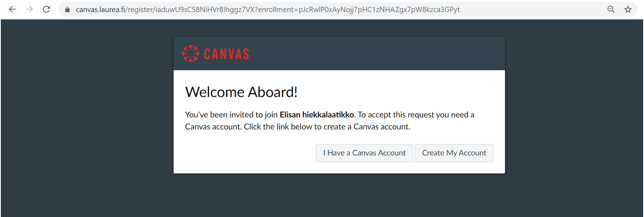View site info via the lock icon
644x217 pixels.
point(67,9)
